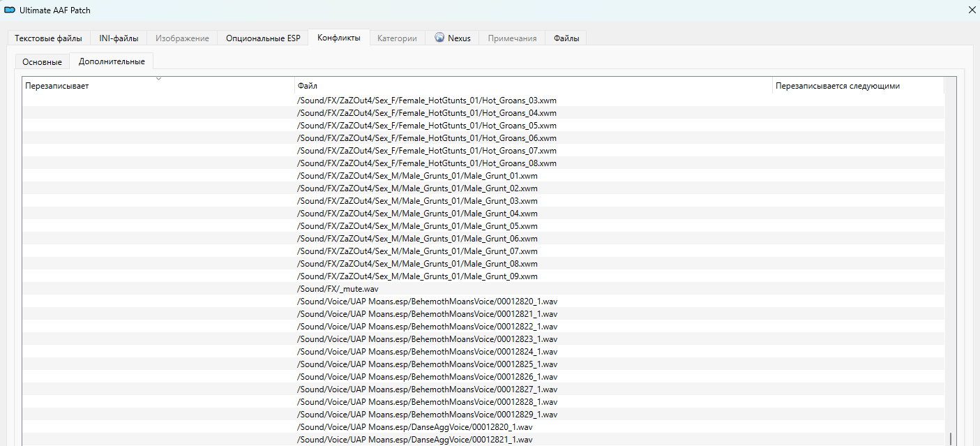Click the Nexus globe icon on tab
This screenshot has height=446, width=980.
(439, 38)
